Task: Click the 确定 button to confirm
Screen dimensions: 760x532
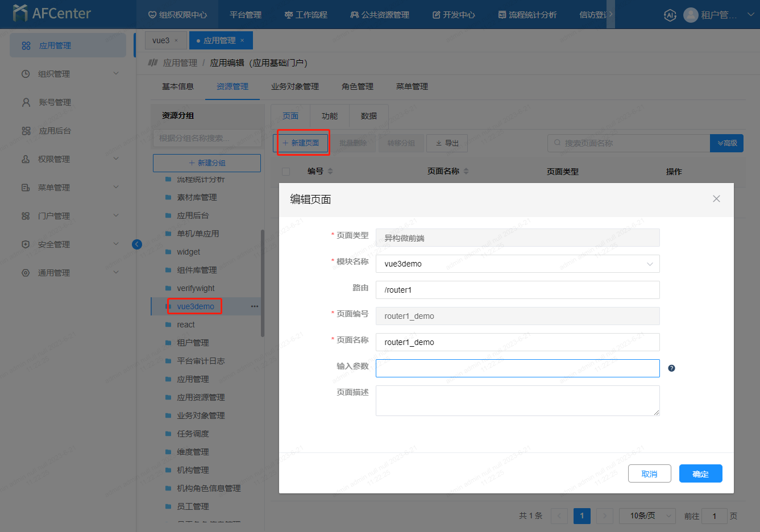Action: pos(700,474)
